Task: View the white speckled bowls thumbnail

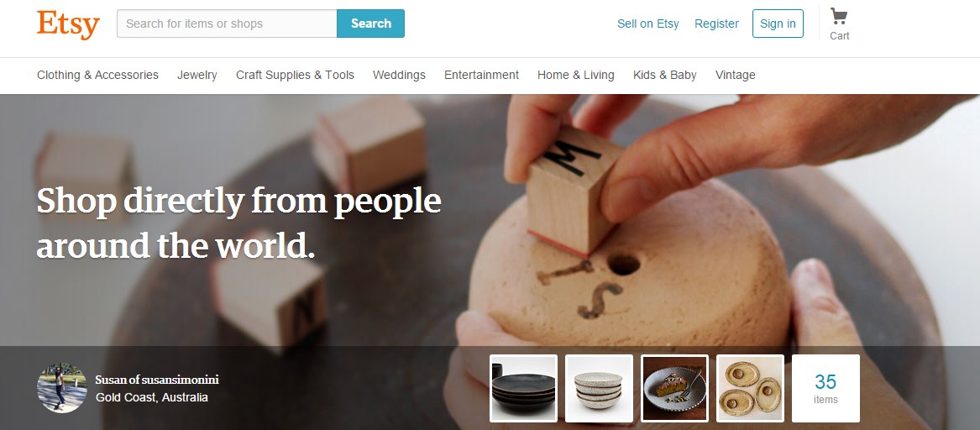Action: 599,388
